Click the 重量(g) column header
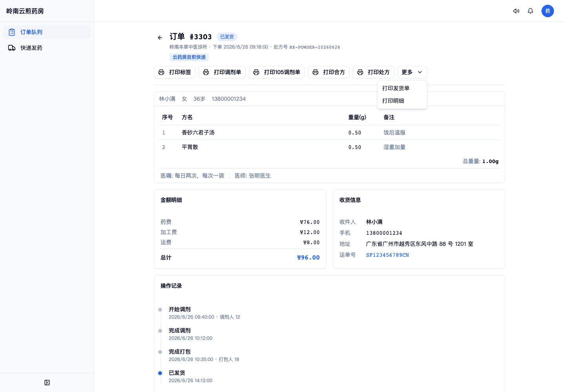The image size is (565, 392). pyautogui.click(x=357, y=117)
